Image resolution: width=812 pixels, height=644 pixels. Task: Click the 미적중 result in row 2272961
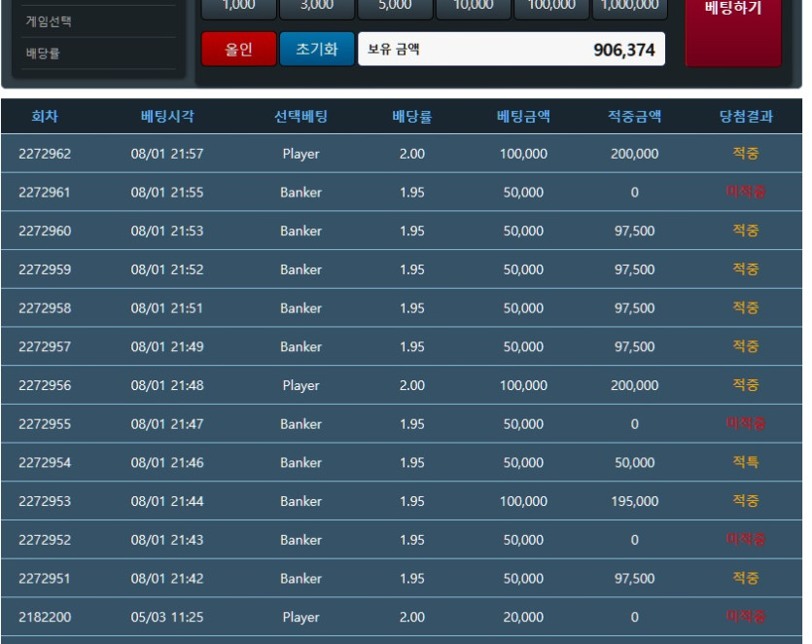point(746,192)
